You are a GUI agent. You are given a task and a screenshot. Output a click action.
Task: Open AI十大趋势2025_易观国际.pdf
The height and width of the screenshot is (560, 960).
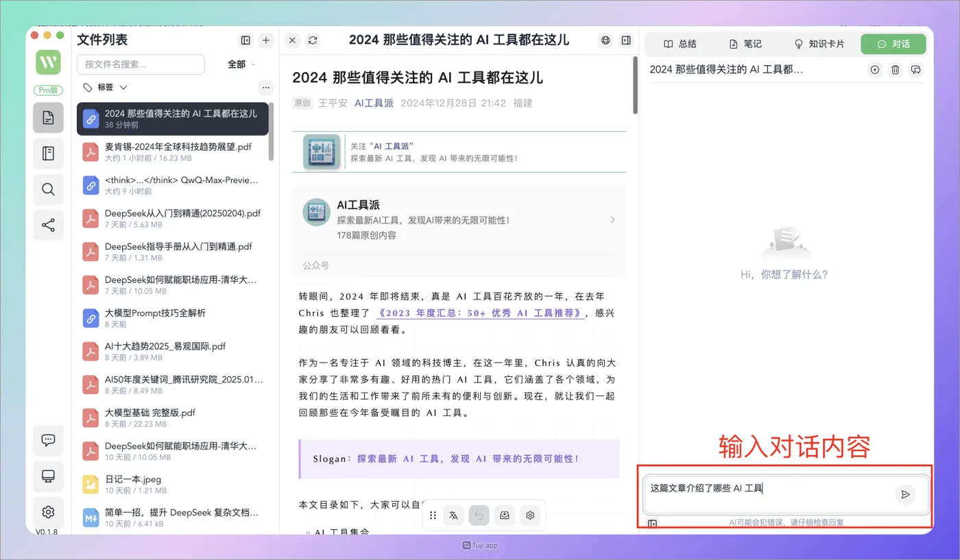tap(173, 351)
